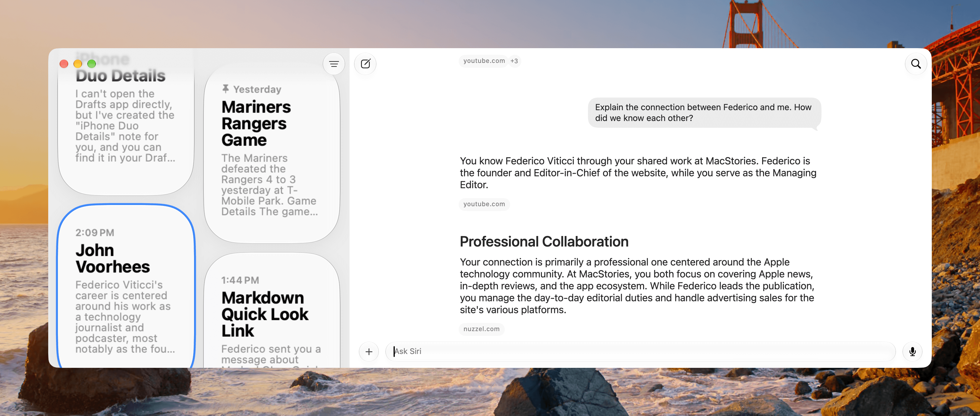Image resolution: width=980 pixels, height=416 pixels.
Task: Open the John Voorhees conversation card
Action: 126,286
